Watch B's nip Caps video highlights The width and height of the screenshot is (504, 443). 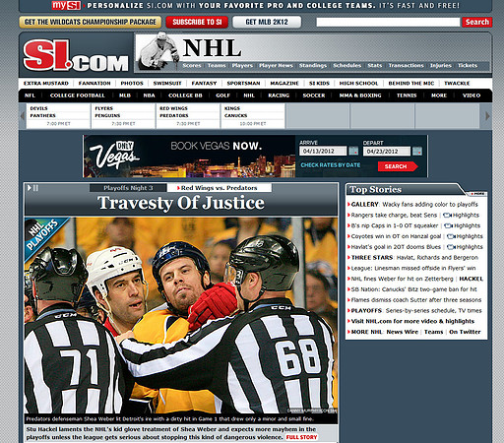462,225
